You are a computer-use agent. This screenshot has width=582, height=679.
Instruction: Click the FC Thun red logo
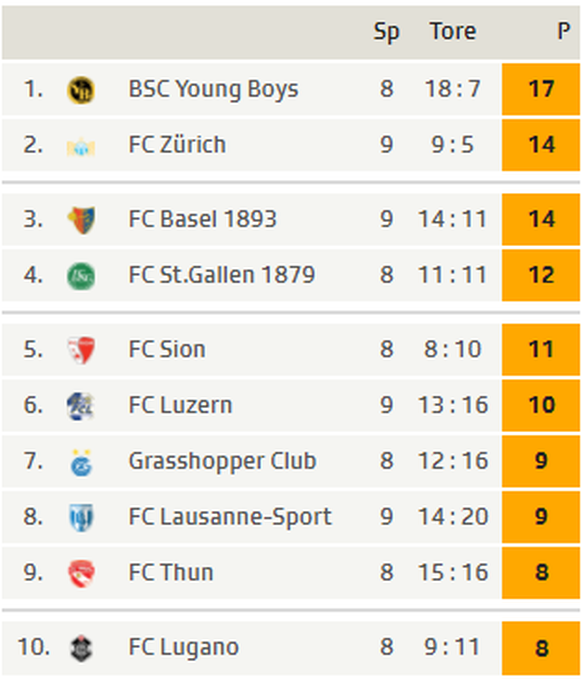tap(81, 573)
